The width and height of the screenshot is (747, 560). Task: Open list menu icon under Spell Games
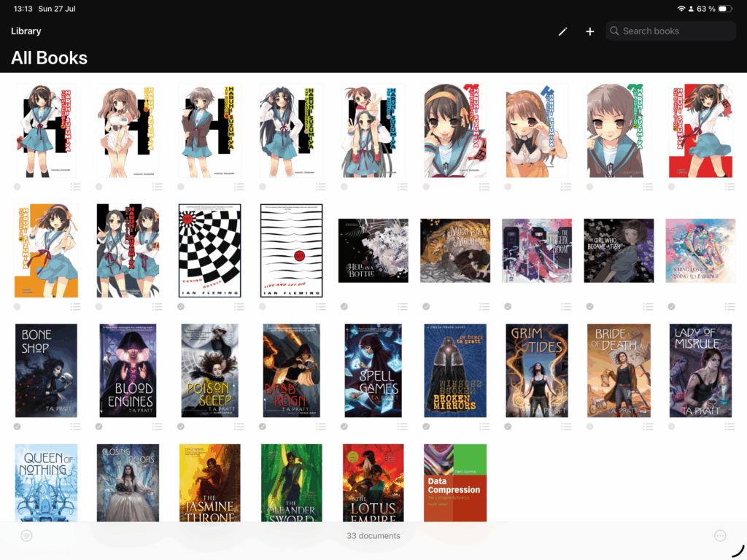[x=403, y=427]
